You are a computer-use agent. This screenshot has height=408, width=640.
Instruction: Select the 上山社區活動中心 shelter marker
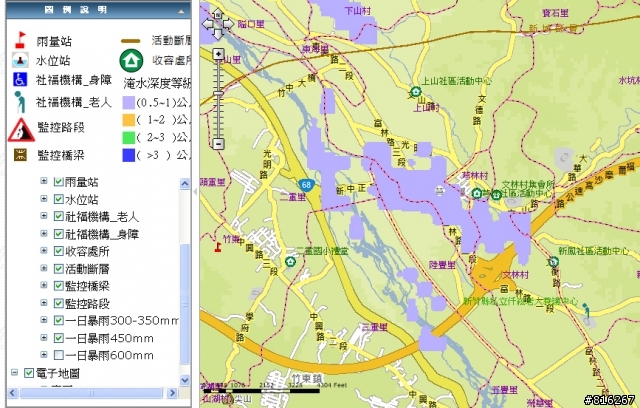coord(416,91)
